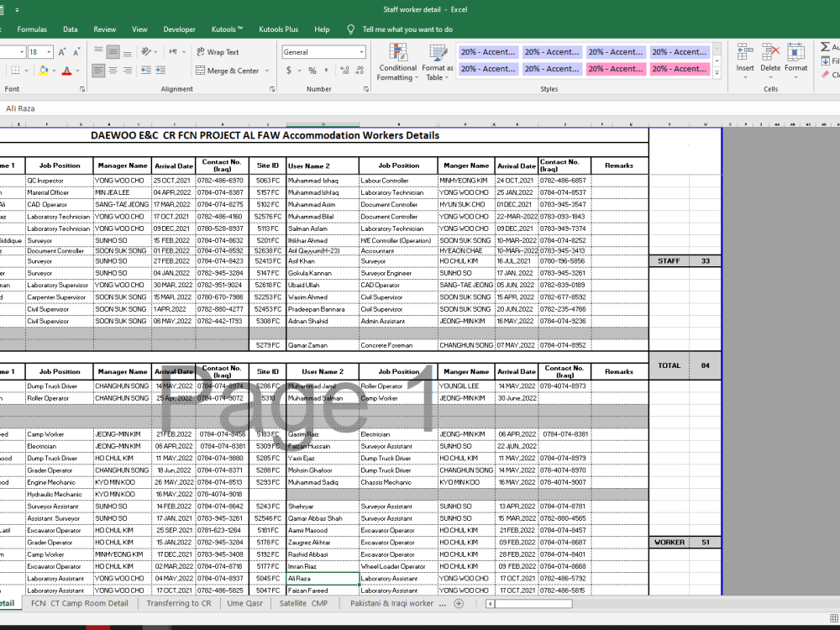Open Number dialog launcher
This screenshot has width=840, height=630.
click(x=366, y=89)
